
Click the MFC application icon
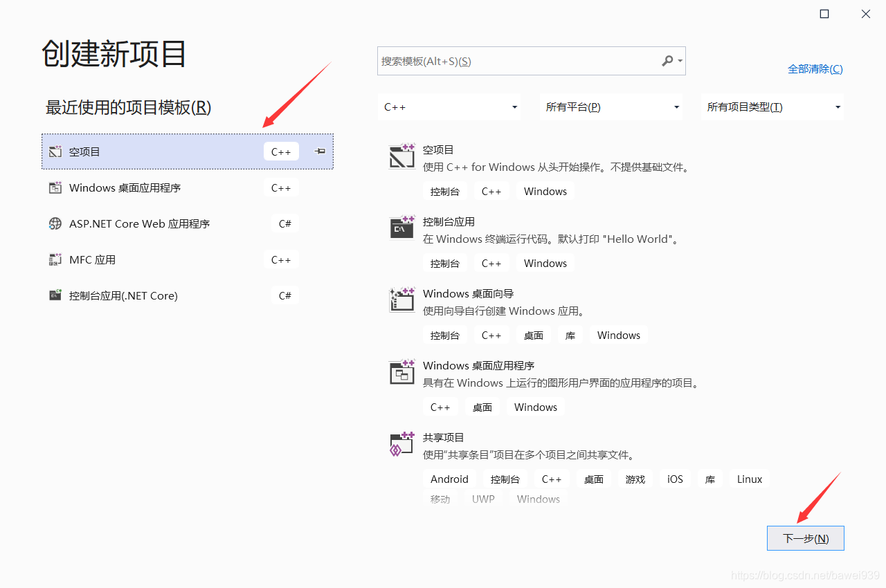pos(55,259)
